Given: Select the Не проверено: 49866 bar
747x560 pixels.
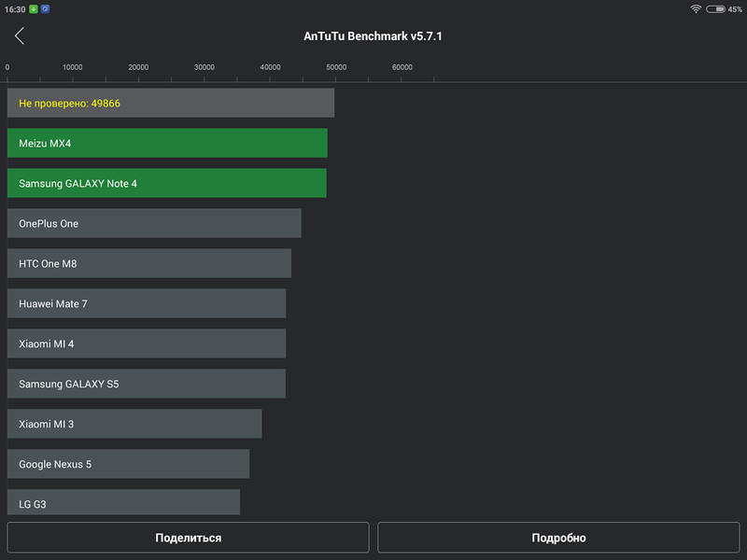Looking at the screenshot, I should [x=171, y=103].
